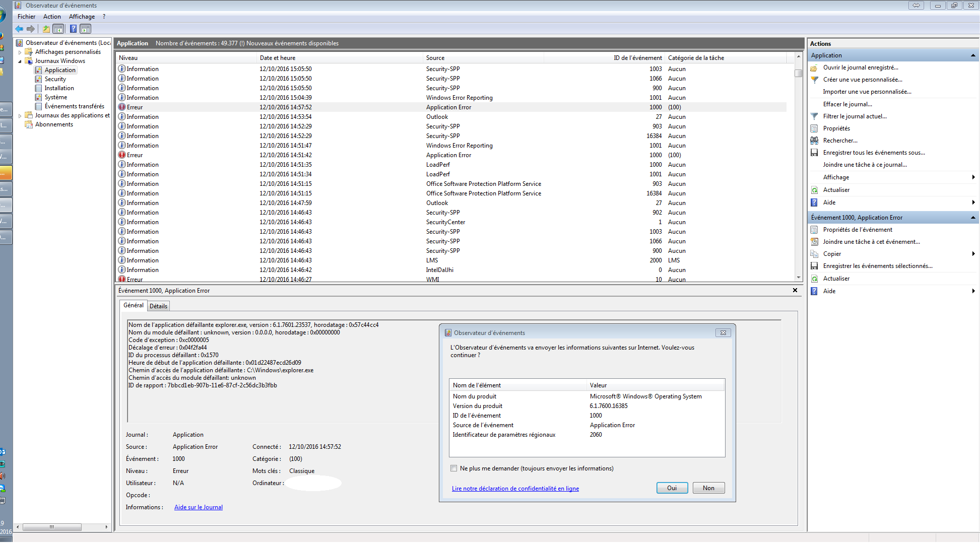
Task: Toggle the action pane toolbar icon
Action: tap(85, 29)
